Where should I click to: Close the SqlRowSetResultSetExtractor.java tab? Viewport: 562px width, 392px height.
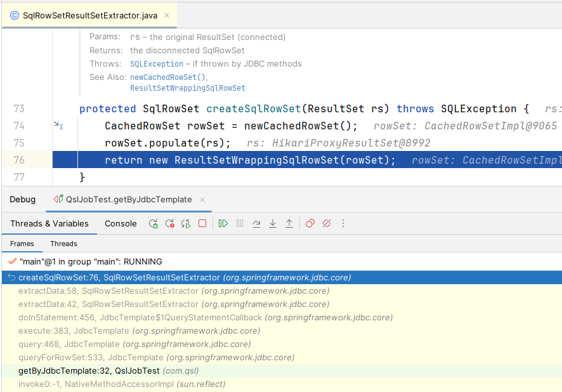167,15
